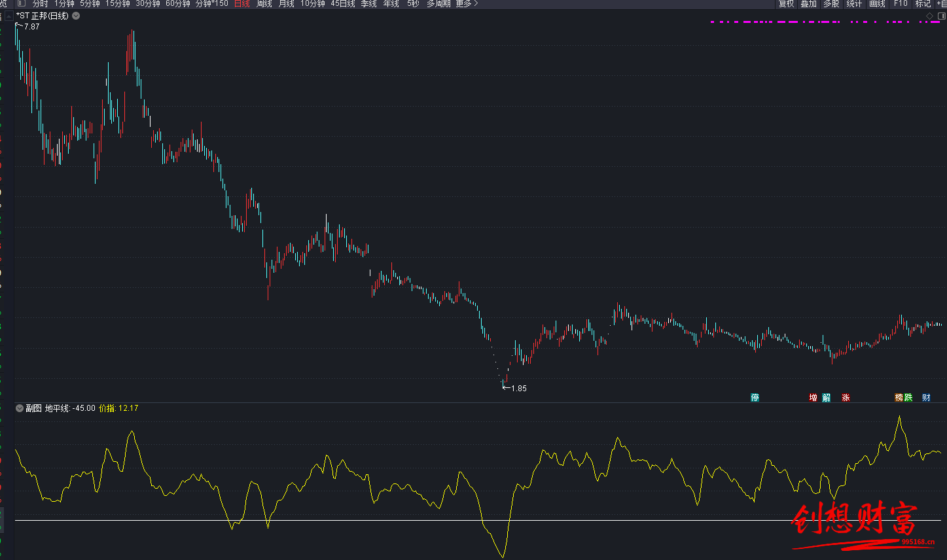947x560 pixels.
Task: Click the diamond icon at chart top-right
Action: (x=929, y=16)
